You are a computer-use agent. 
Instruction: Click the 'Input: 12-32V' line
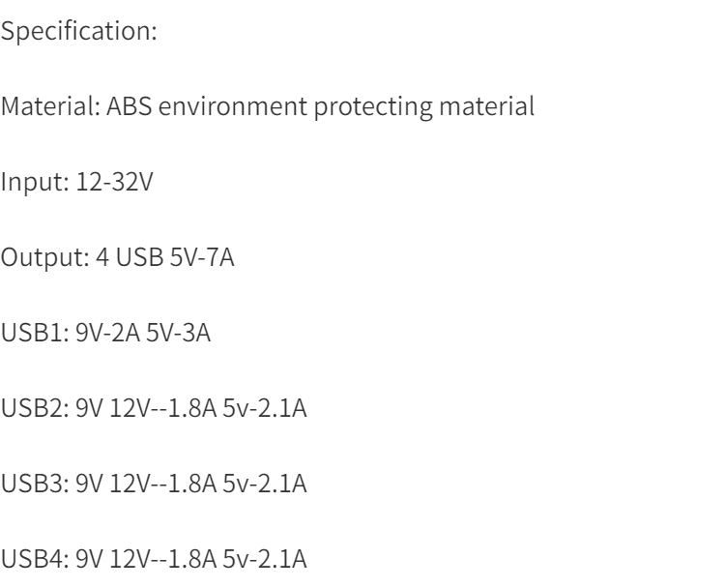pyautogui.click(x=76, y=182)
